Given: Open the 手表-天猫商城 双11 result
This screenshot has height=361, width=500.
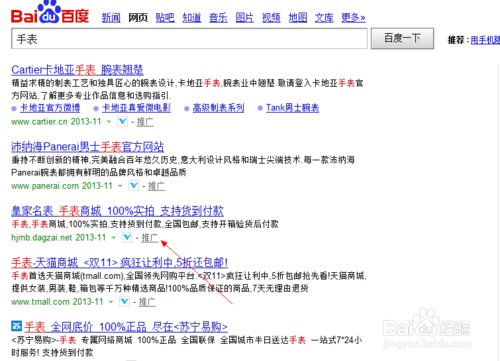Looking at the screenshot, I should [119, 263].
